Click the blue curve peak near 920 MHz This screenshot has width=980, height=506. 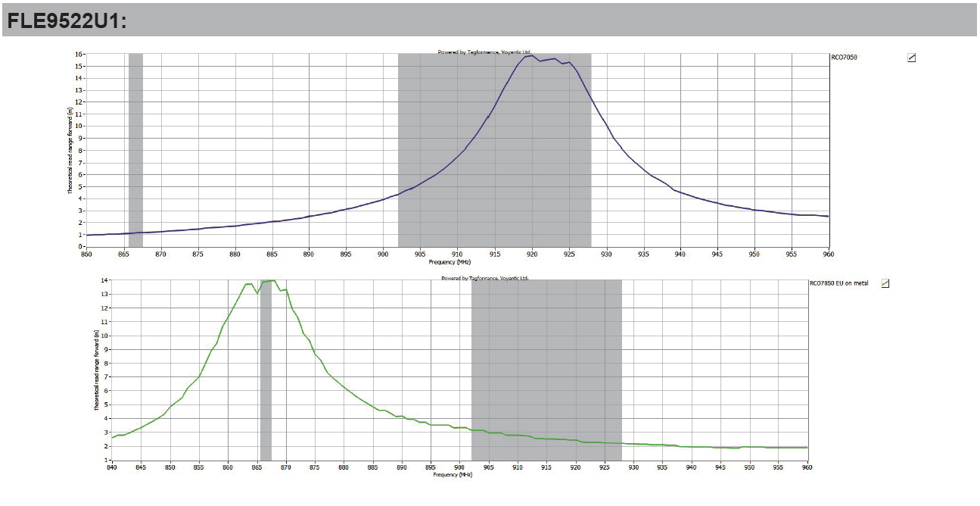point(532,55)
